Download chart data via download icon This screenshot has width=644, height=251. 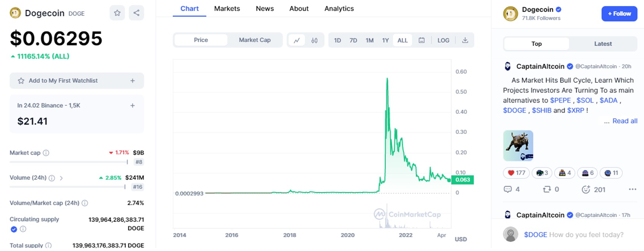(x=465, y=40)
